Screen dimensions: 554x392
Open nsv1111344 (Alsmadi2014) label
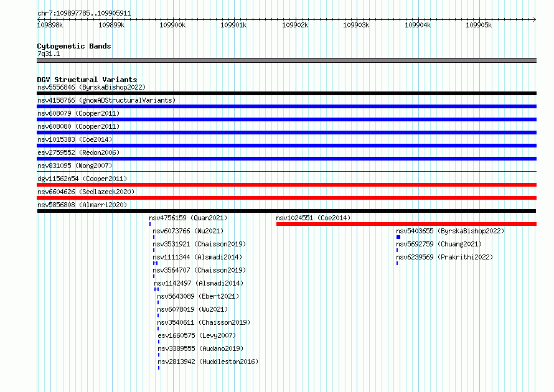tap(197, 257)
